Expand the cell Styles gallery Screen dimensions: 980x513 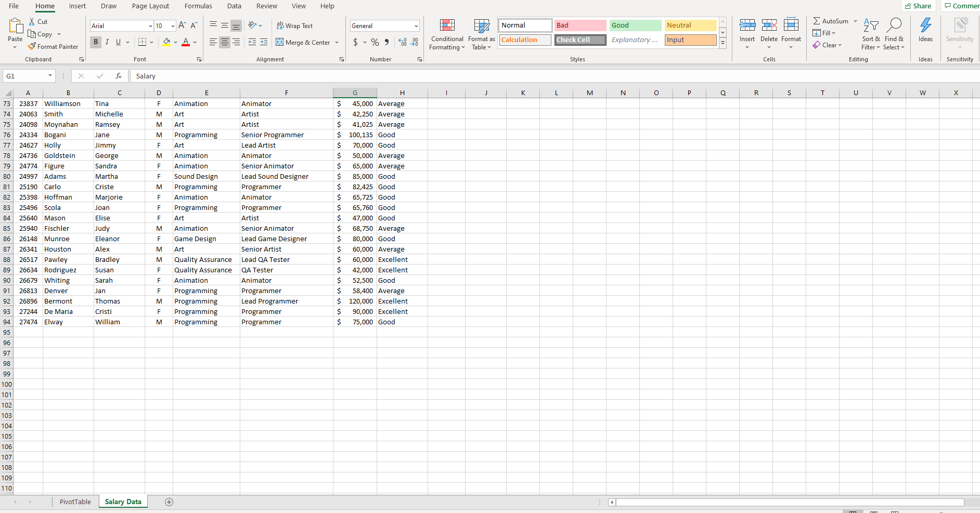723,44
